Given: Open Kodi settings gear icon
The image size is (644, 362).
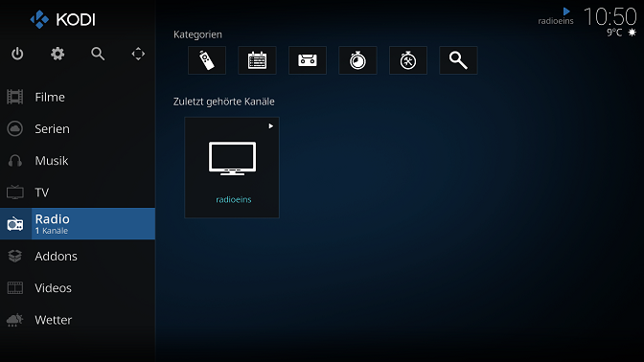Looking at the screenshot, I should [x=57, y=54].
